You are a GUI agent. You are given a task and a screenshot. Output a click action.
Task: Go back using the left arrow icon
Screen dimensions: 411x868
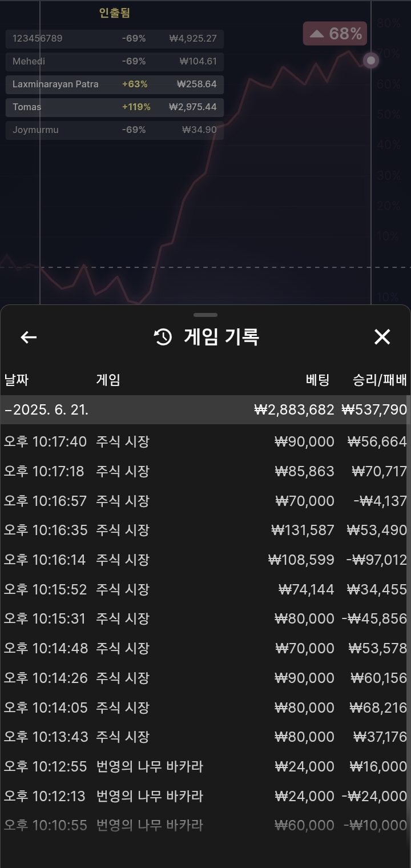(x=29, y=337)
